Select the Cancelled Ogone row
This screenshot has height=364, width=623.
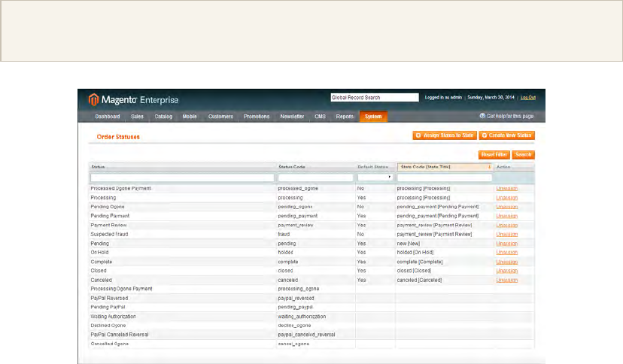click(311, 344)
